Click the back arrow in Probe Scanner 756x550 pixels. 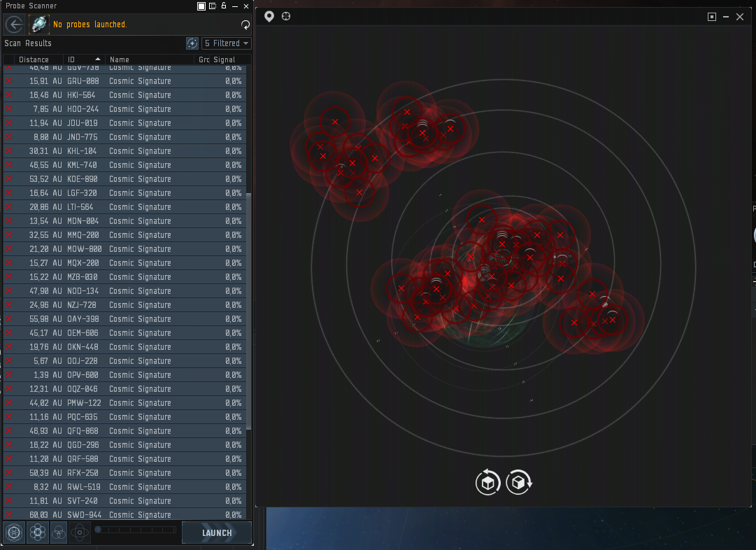14,24
